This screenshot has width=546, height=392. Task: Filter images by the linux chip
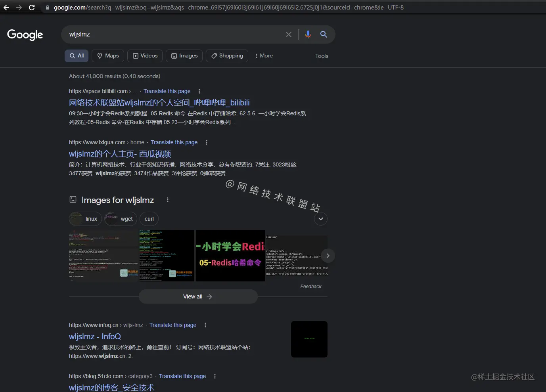pos(85,219)
